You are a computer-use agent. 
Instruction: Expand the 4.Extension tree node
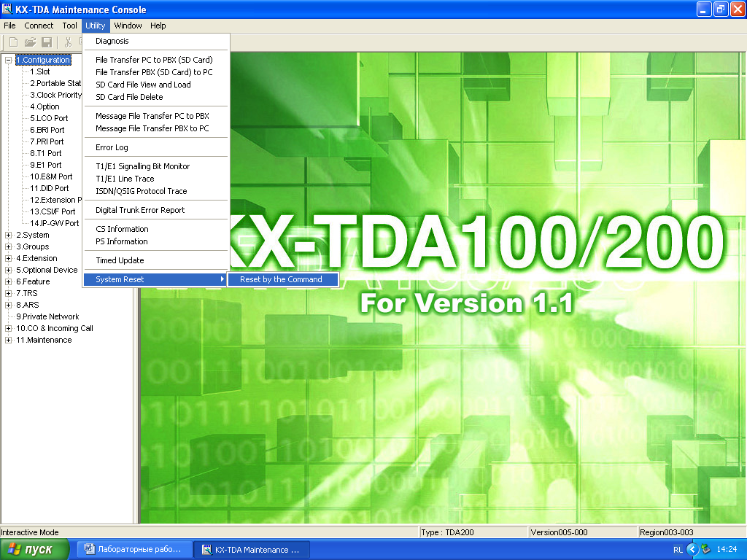[8, 259]
